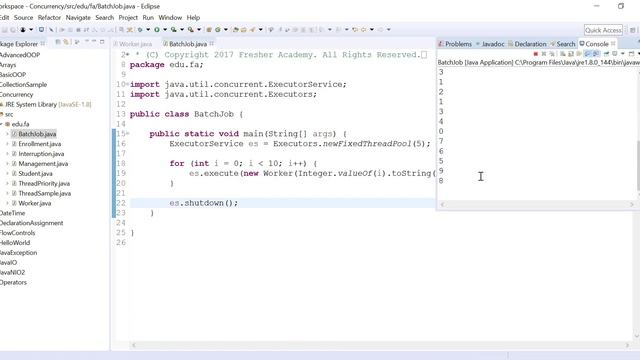The image size is (640, 360).
Task: Click the Console horizontal scrollbar track
Action: click(537, 204)
